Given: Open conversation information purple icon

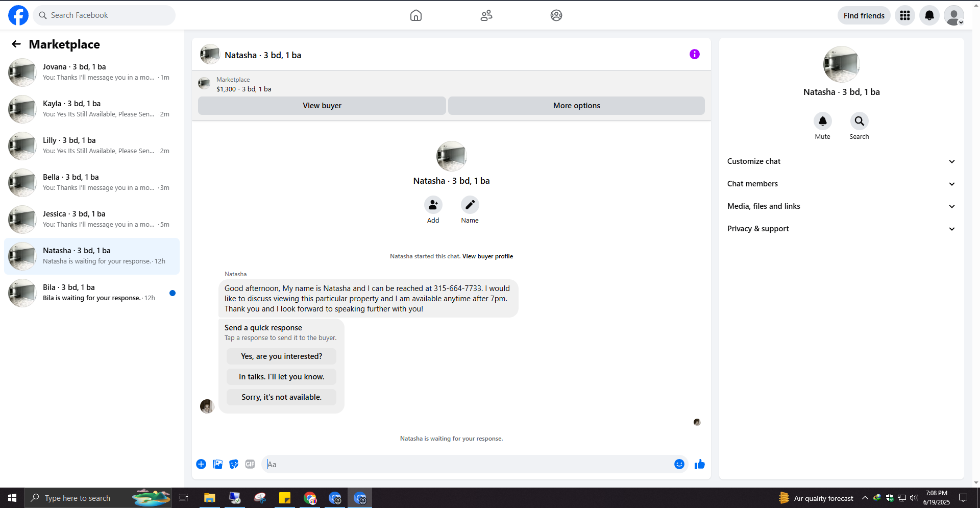Looking at the screenshot, I should (x=695, y=54).
